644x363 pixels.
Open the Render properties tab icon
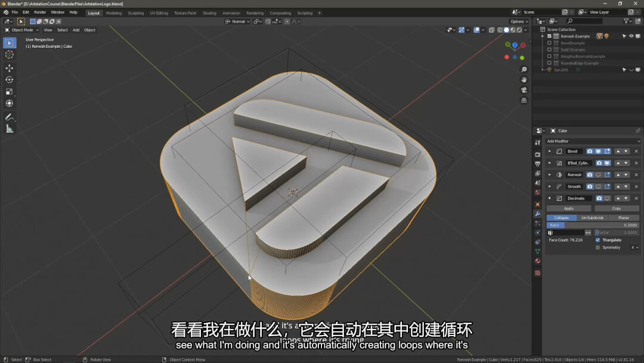pos(538,154)
